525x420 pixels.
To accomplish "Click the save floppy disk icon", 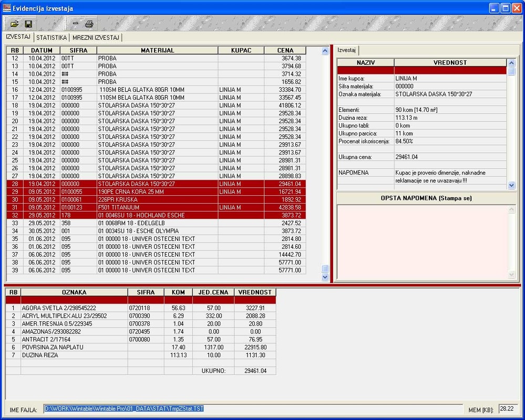I will coord(28,24).
